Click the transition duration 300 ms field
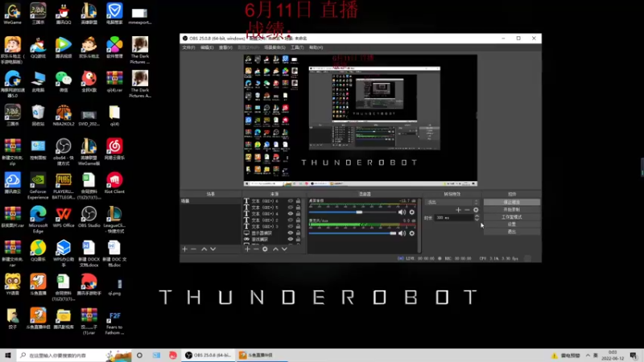Viewport: 644px width, 362px height. (x=454, y=218)
